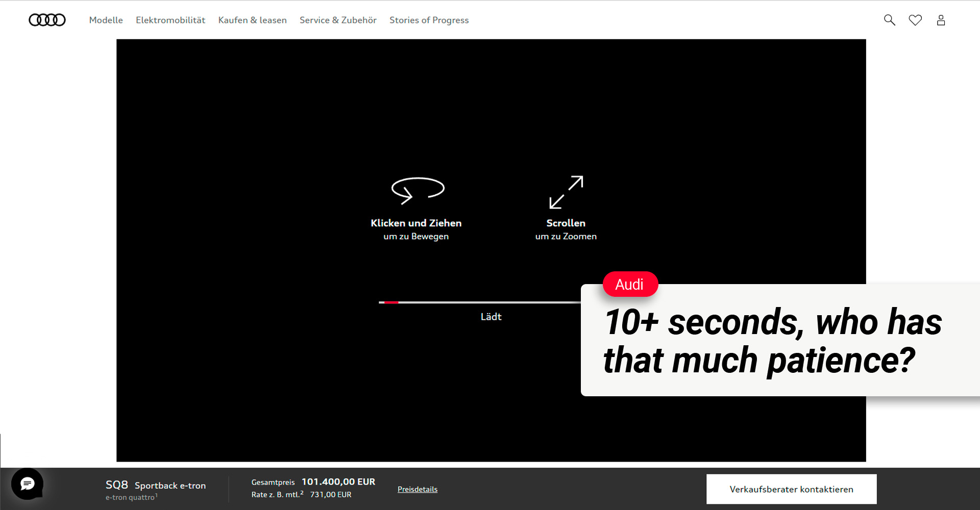Click the Audi four-rings logo
The height and width of the screenshot is (510, 980).
[47, 20]
